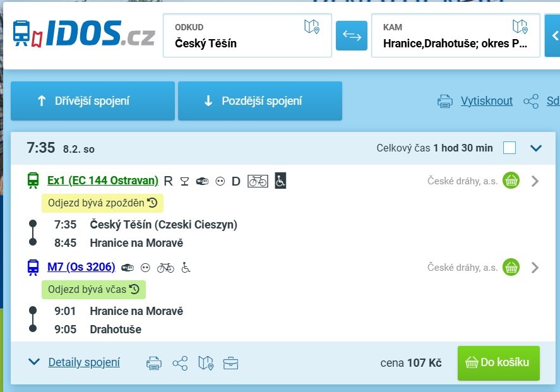Show connection on map icon
The image size is (560, 392).
click(x=206, y=363)
